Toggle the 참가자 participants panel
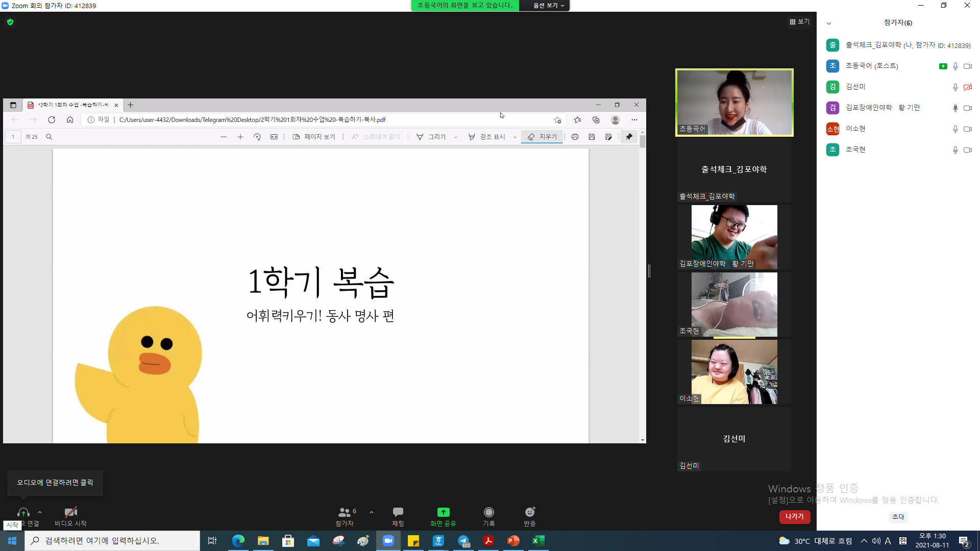The height and width of the screenshot is (551, 980). [346, 516]
